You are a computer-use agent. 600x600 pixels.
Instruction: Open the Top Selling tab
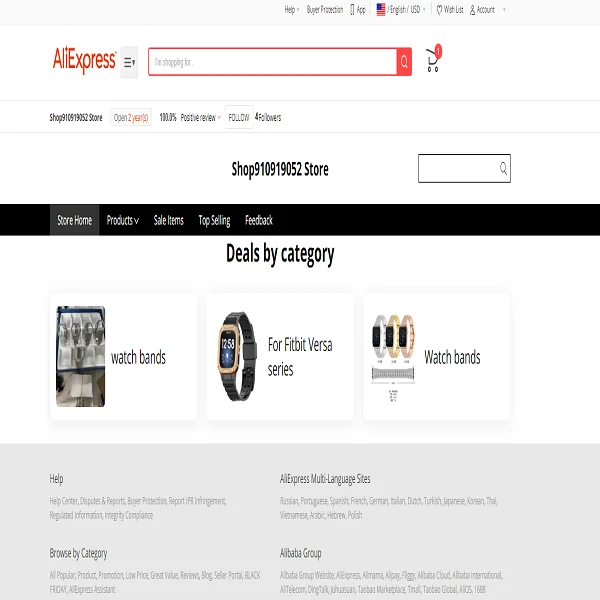click(x=214, y=220)
